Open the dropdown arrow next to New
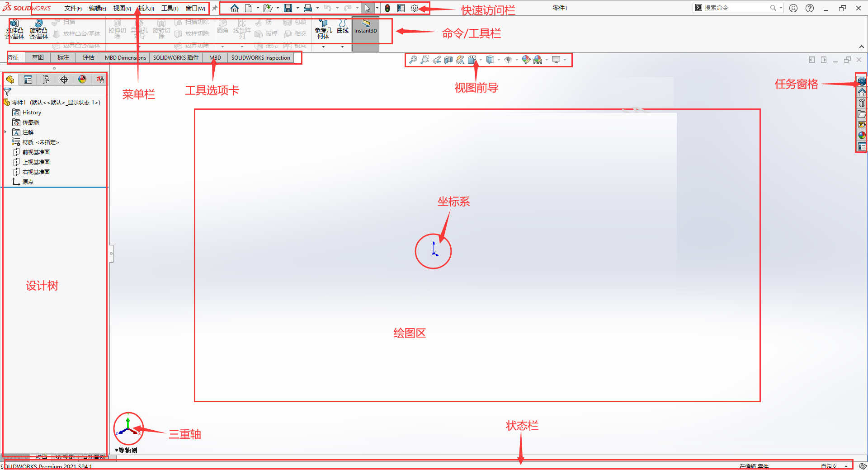868x470 pixels. point(258,8)
